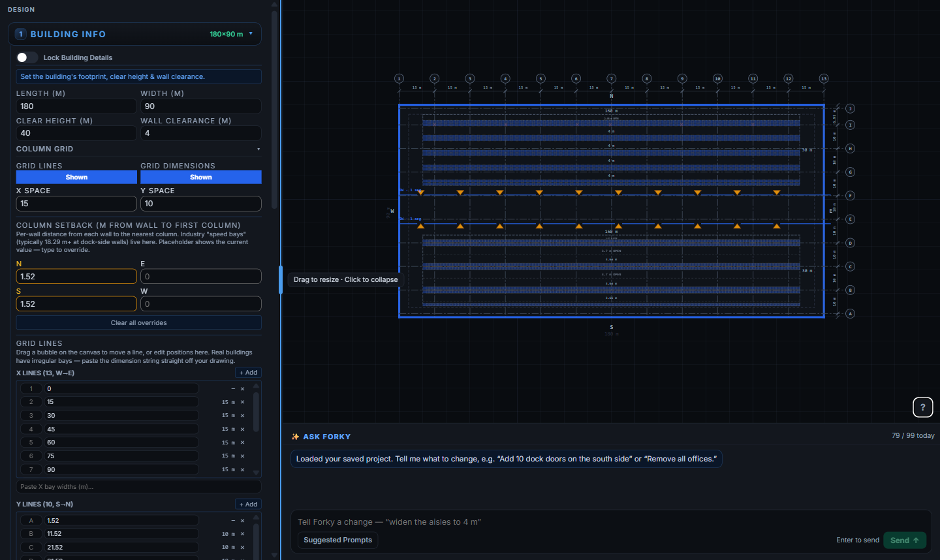Delete Y line row B (11.52)
This screenshot has width=940, height=560.
(242, 534)
